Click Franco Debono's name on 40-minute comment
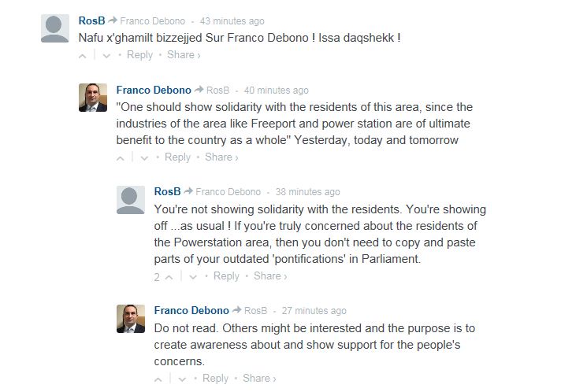 click(x=154, y=90)
